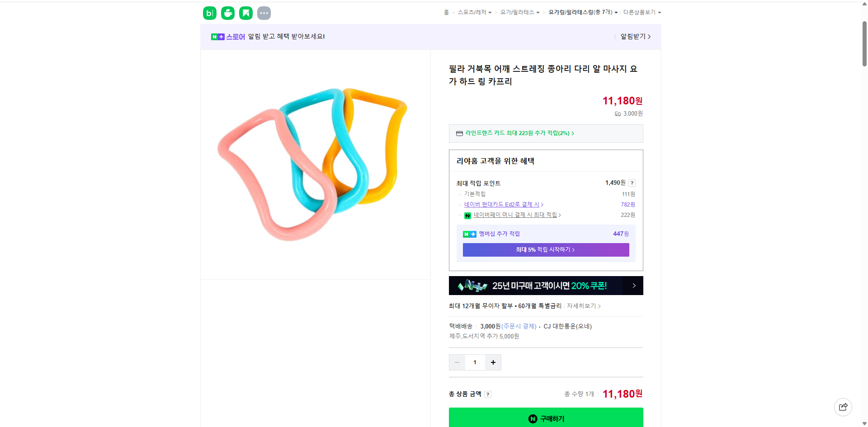Open the 다른상품보기 dropdown
Image resolution: width=868 pixels, height=427 pixels.
click(x=642, y=12)
